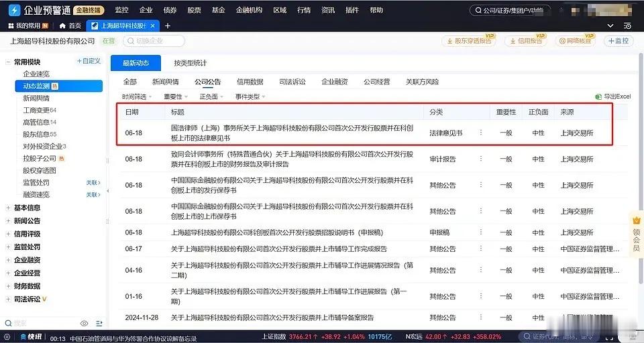Open the 事件类型 filter dropdown

pyautogui.click(x=250, y=97)
